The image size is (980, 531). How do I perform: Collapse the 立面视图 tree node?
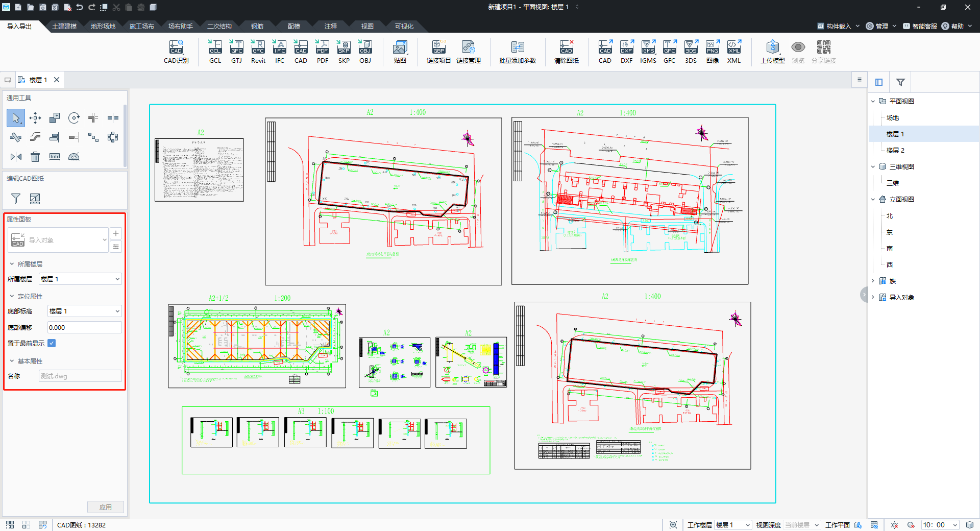pyautogui.click(x=873, y=199)
